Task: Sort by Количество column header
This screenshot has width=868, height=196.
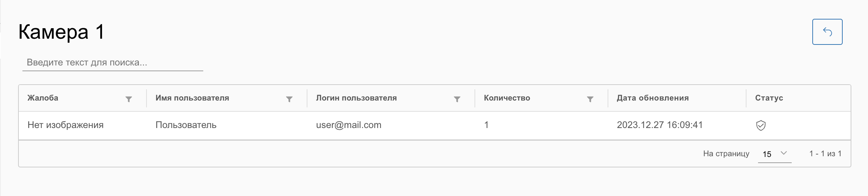Action: coord(507,98)
